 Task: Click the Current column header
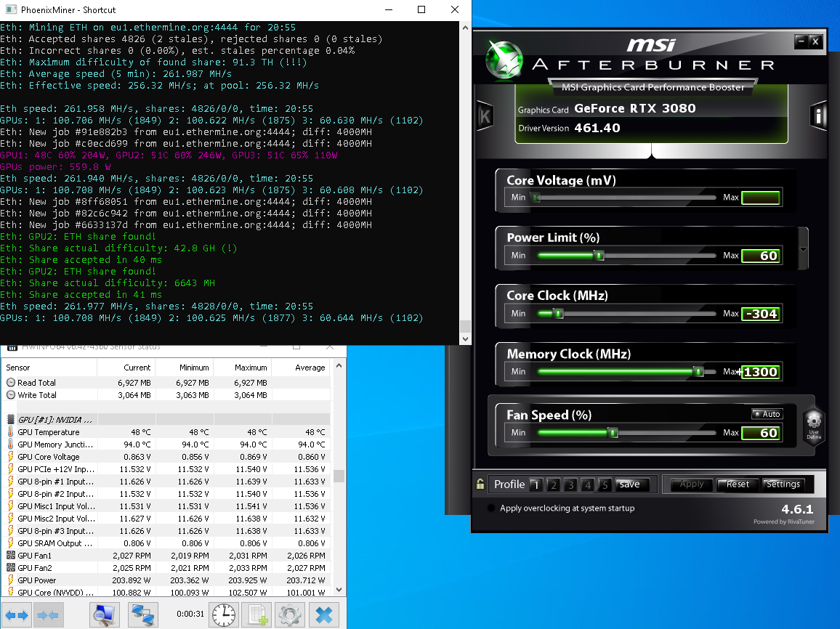coord(126,368)
